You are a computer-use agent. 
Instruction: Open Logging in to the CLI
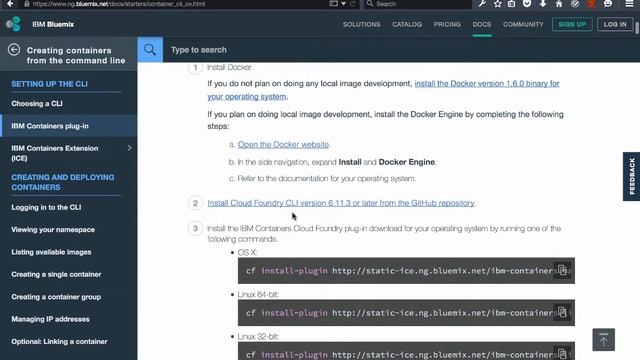coord(46,207)
